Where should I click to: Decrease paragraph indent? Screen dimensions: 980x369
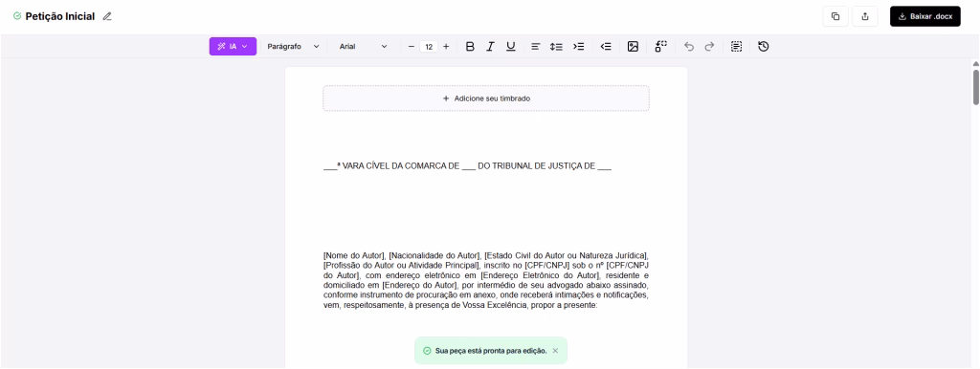(606, 46)
